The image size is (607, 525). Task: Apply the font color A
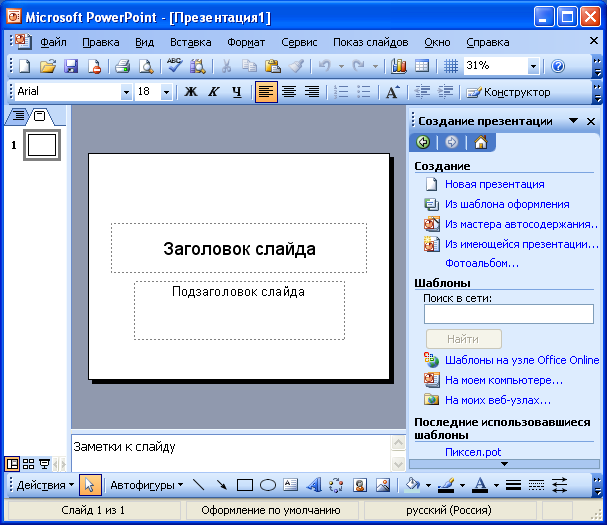pos(480,485)
